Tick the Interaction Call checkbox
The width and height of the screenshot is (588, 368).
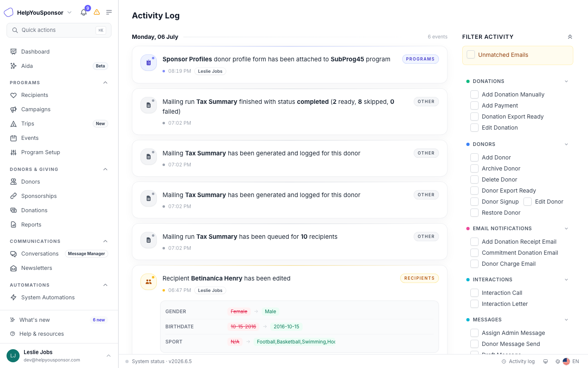click(474, 293)
